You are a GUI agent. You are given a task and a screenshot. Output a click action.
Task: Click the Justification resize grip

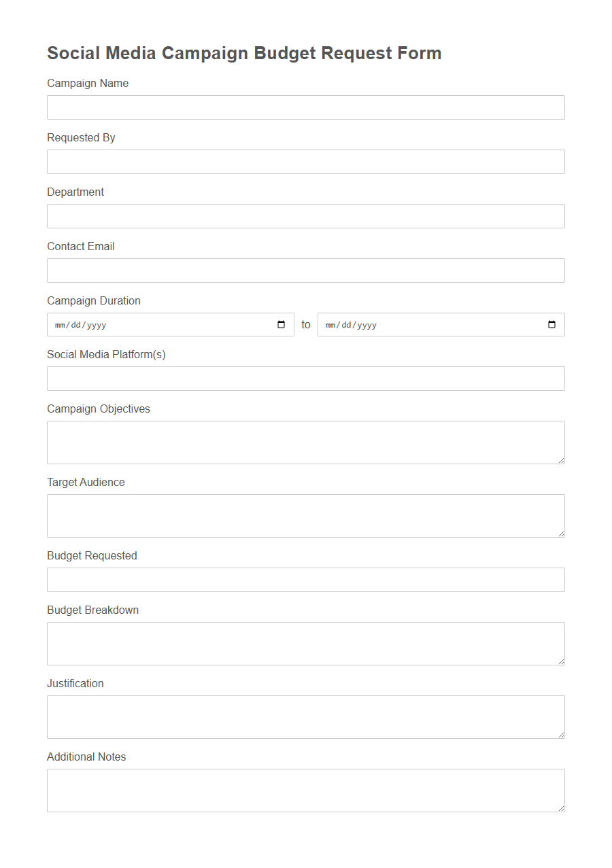click(562, 736)
